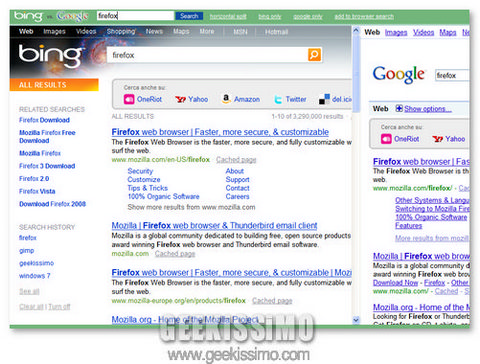The width and height of the screenshot is (480, 364).
Task: Click the plus icon beside Show options
Action: click(399, 108)
